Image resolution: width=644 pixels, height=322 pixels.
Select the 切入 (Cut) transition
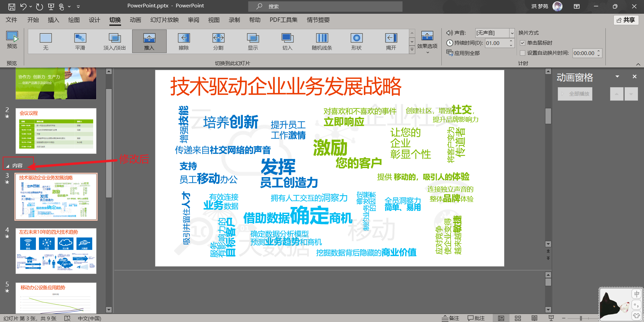tap(287, 41)
